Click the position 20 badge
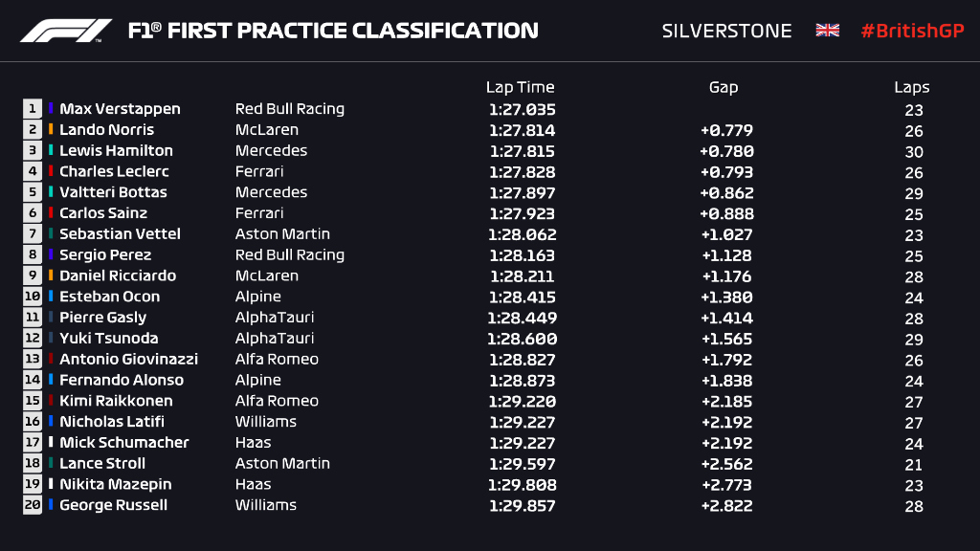 pyautogui.click(x=33, y=505)
